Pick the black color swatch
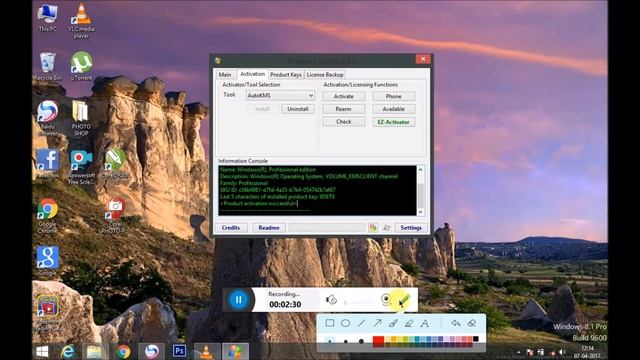The width and height of the screenshot is (640, 360). click(476, 339)
